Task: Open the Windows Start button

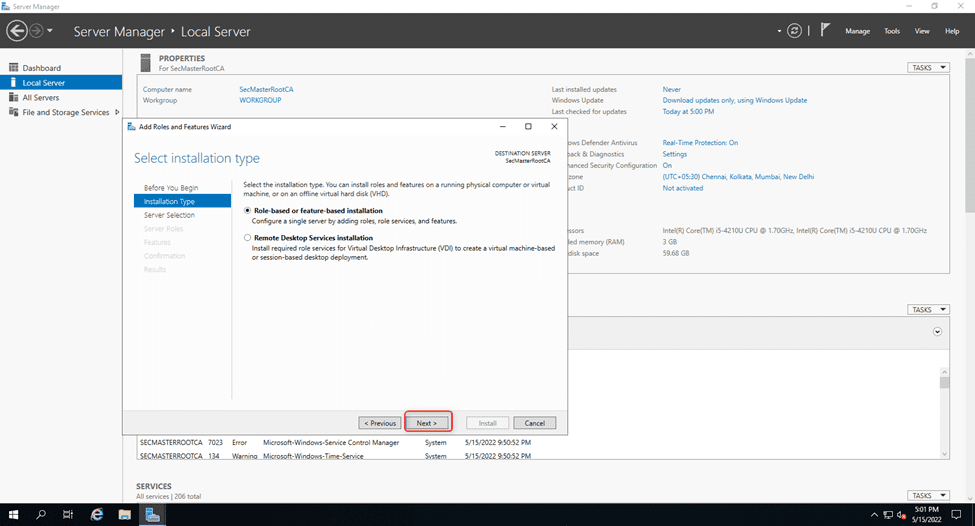Action: pos(13,515)
